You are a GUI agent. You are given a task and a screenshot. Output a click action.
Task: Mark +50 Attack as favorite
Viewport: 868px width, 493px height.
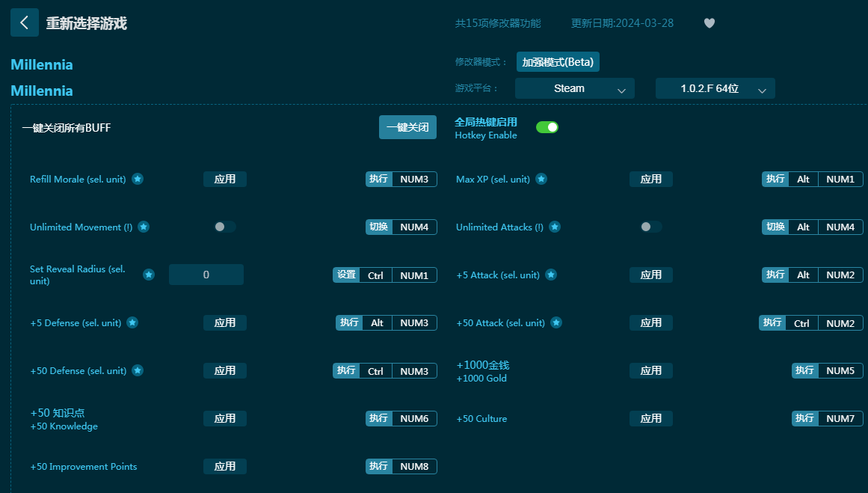point(556,322)
